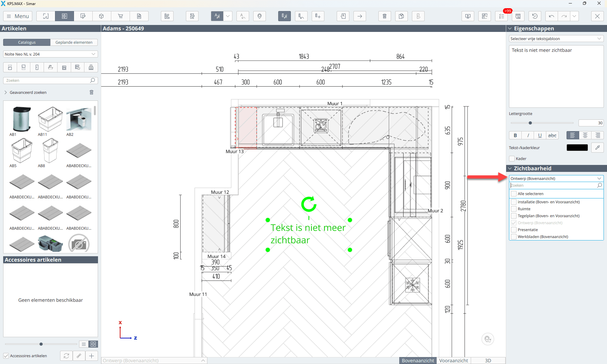The image size is (607, 364).
Task: Click the eyedropper color picker icon
Action: [x=597, y=148]
